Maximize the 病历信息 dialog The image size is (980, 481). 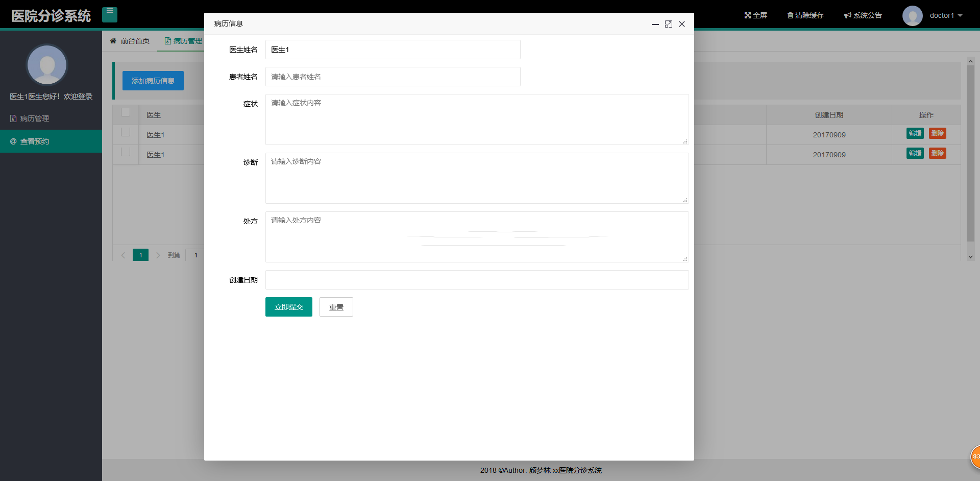coord(669,24)
